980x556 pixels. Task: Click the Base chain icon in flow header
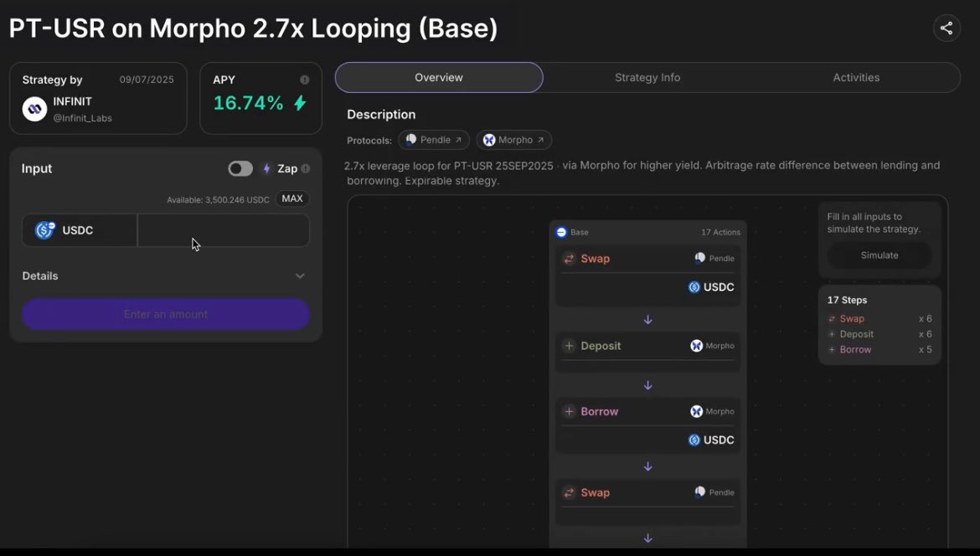click(x=561, y=233)
